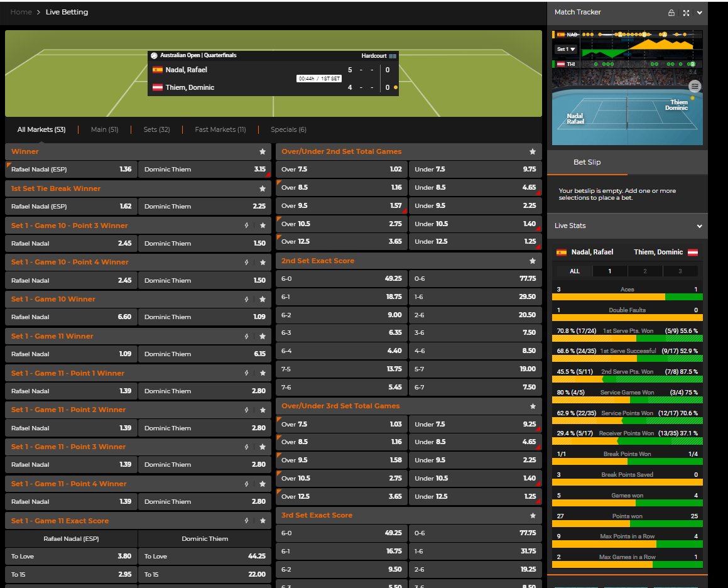This screenshot has width=728, height=588.
Task: Collapse the 3rd Set Exact Score header
Action: tap(408, 516)
